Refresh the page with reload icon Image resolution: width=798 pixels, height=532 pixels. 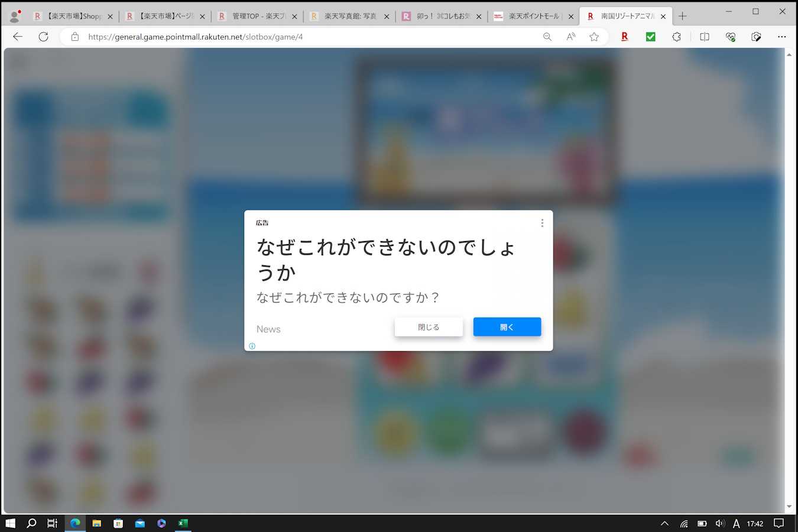(43, 37)
